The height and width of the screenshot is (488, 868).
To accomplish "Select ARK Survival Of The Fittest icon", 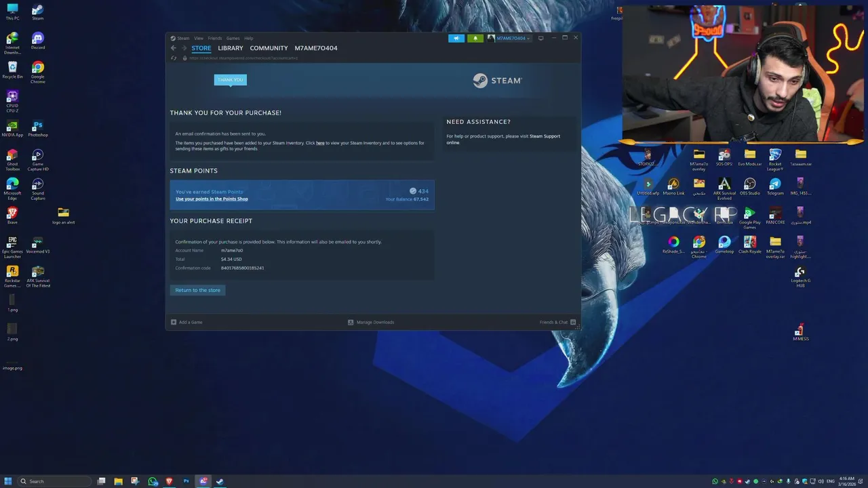I will [38, 276].
